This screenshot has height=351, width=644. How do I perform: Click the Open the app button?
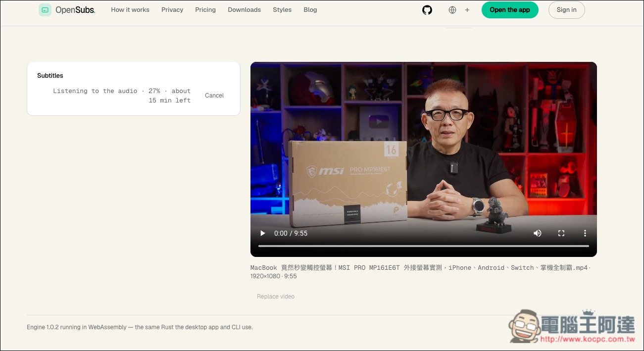(x=510, y=10)
